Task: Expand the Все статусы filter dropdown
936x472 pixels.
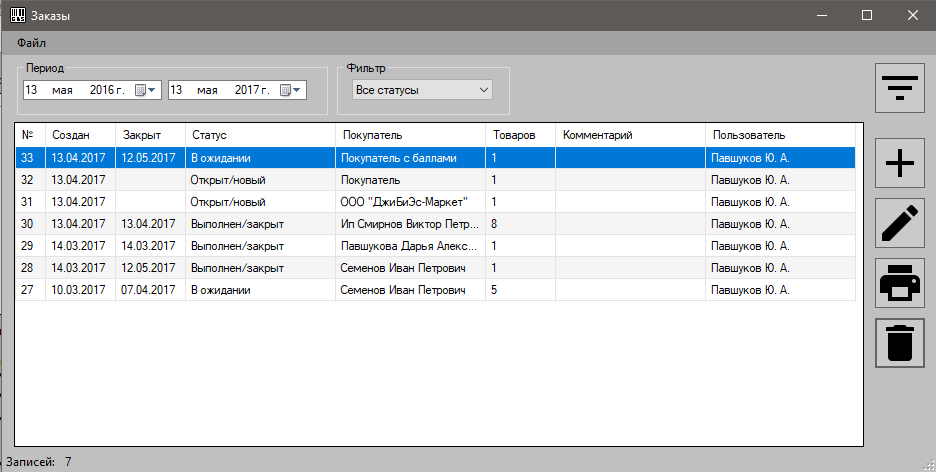Action: tap(422, 90)
